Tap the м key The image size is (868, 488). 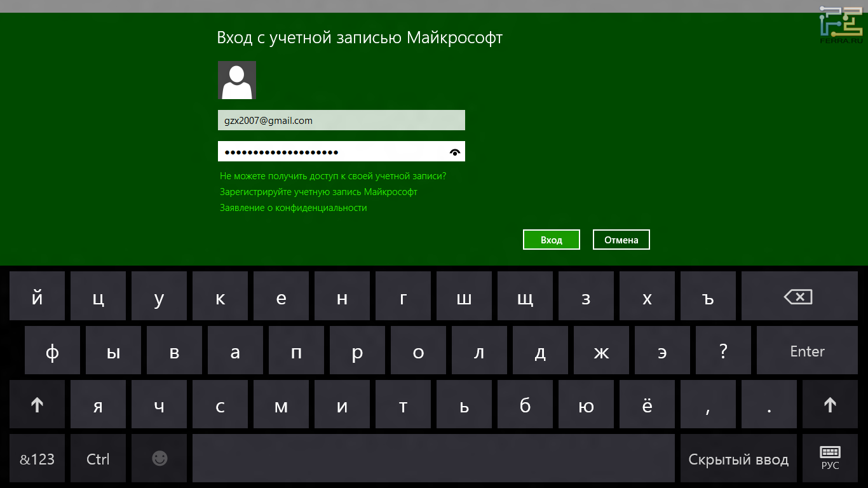pyautogui.click(x=281, y=405)
